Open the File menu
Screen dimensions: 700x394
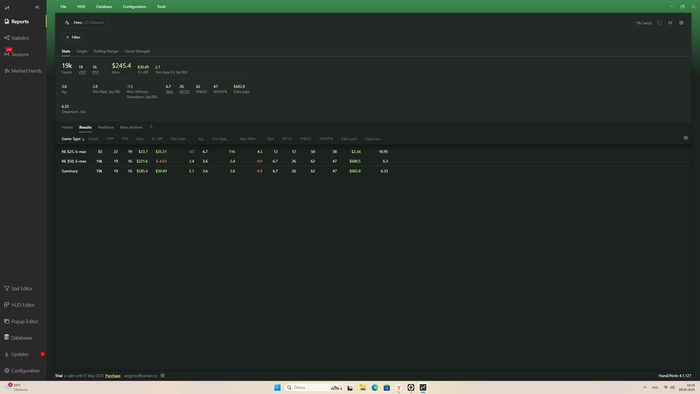pos(63,7)
